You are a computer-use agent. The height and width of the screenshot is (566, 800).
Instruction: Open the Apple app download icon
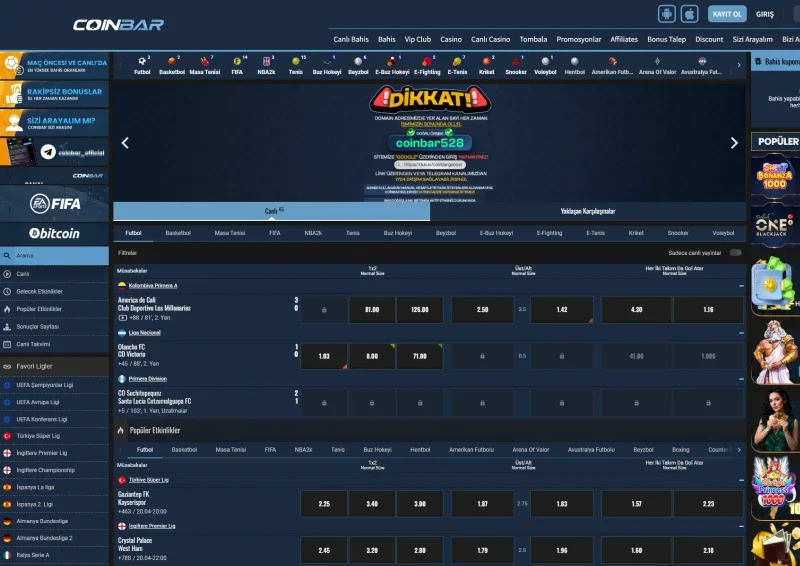click(x=689, y=14)
